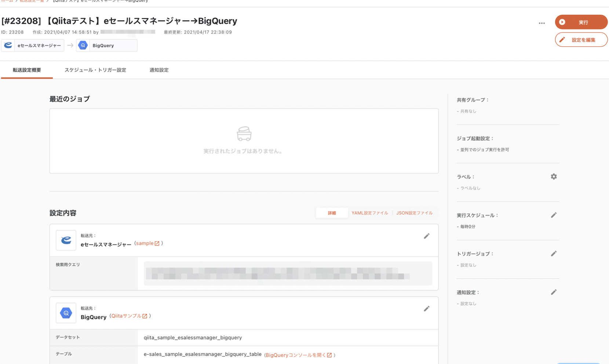Click the 実行 run button
Viewport: 609px width, 364px height.
click(581, 22)
